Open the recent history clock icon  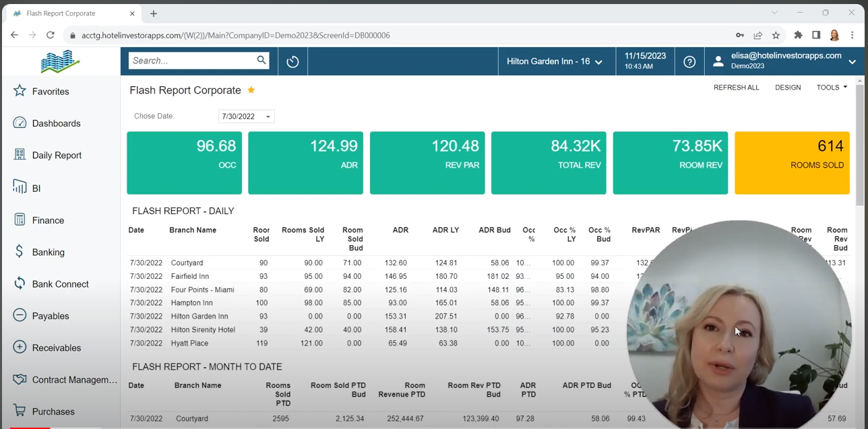click(x=292, y=61)
